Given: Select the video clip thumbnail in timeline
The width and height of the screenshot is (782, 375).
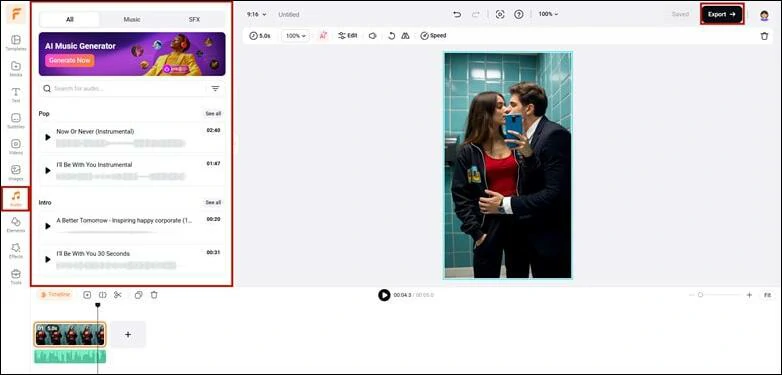Looking at the screenshot, I should coord(70,334).
